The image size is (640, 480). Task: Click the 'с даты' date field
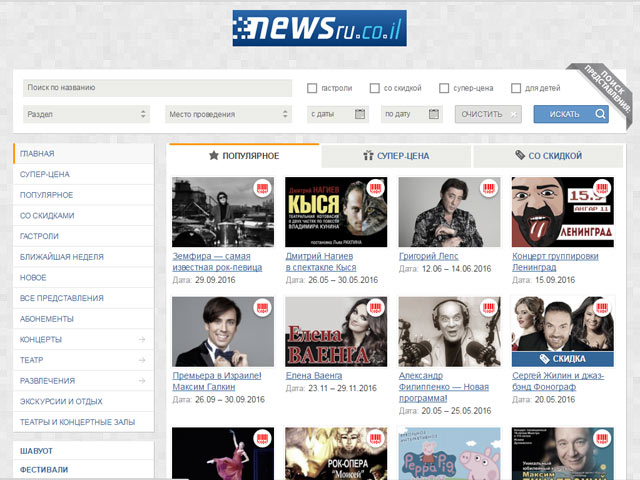[338, 114]
